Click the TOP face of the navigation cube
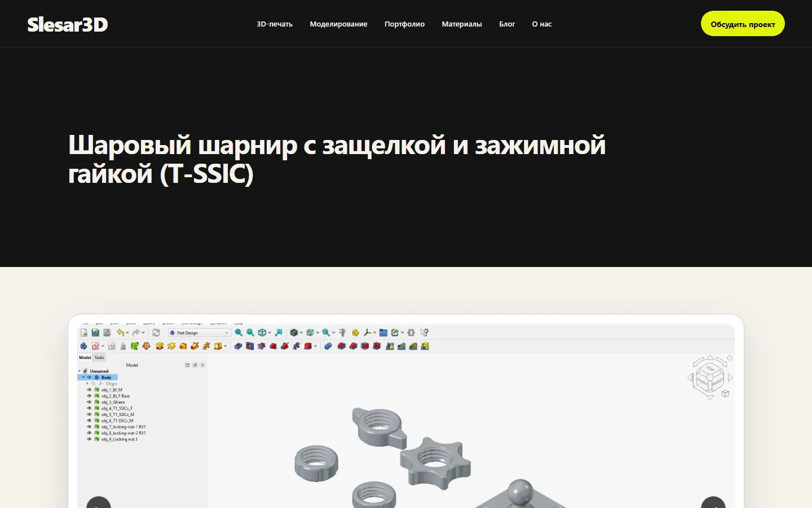 tap(710, 370)
